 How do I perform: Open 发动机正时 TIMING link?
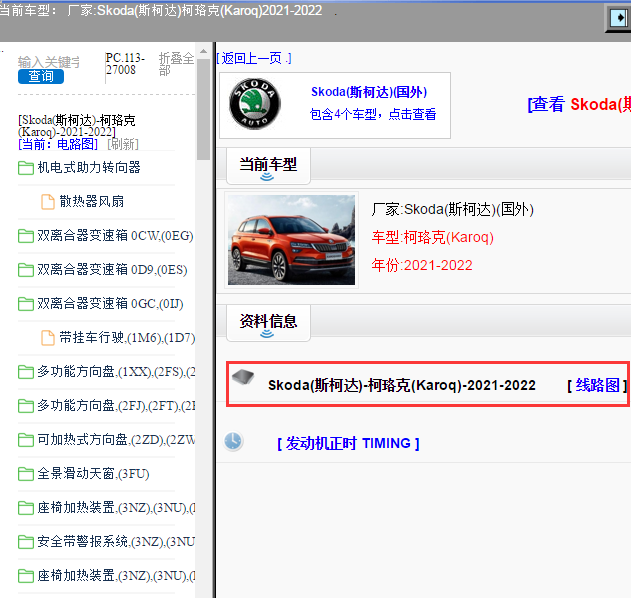[x=348, y=443]
